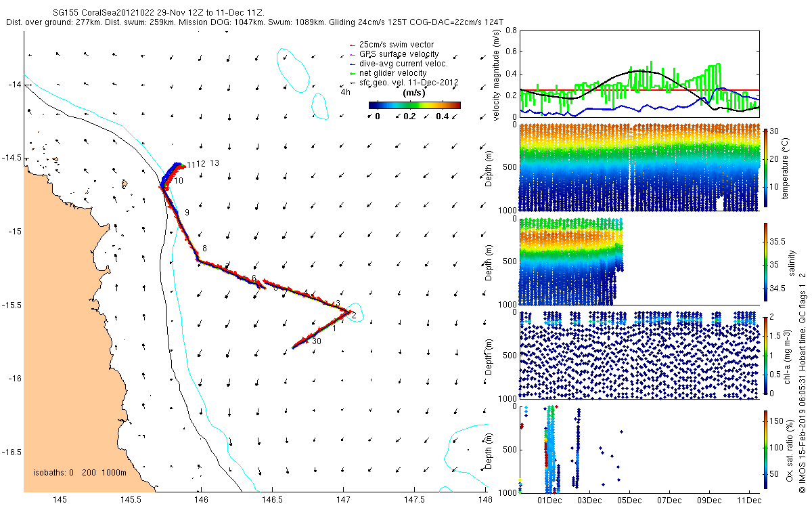Screen dimensions: 812x508
Task: Click track day marker 2 on the map
Action: coord(354,315)
